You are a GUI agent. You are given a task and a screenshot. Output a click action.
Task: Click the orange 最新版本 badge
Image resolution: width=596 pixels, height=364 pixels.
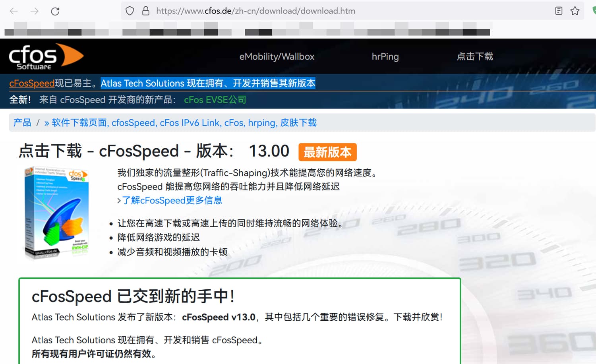327,152
